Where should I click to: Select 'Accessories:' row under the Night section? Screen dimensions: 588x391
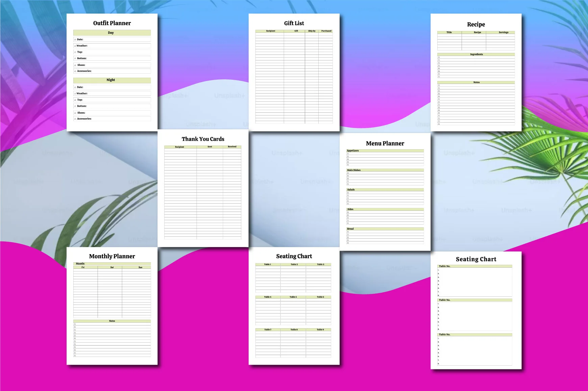[x=112, y=119]
